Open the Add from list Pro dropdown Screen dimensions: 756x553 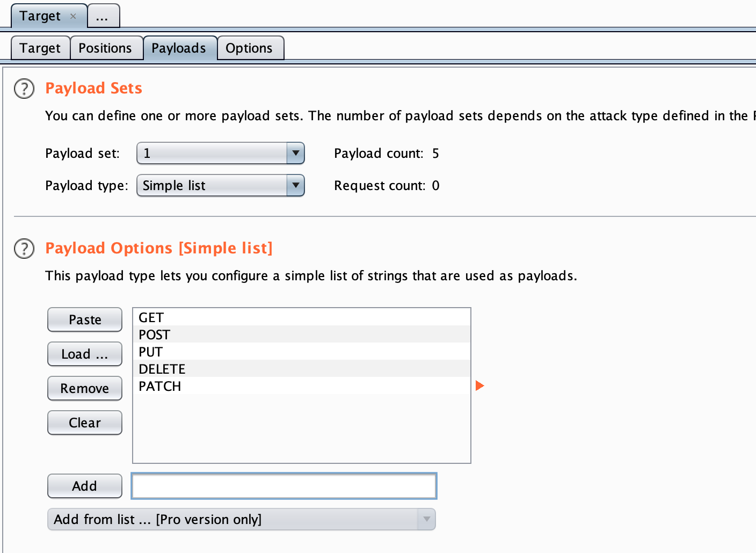(241, 519)
